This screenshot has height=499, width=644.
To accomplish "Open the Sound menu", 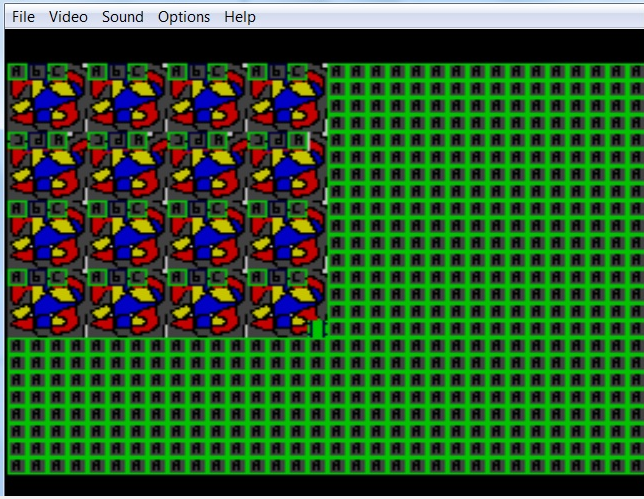I will [123, 17].
